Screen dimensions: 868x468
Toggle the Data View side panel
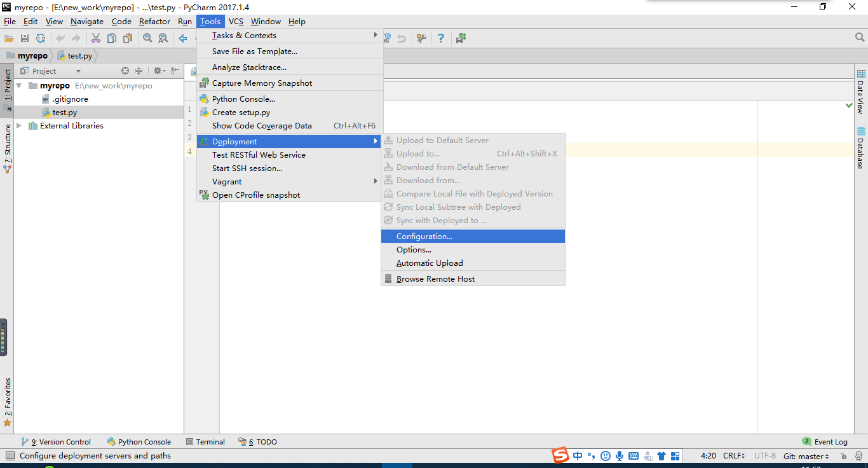[x=861, y=92]
